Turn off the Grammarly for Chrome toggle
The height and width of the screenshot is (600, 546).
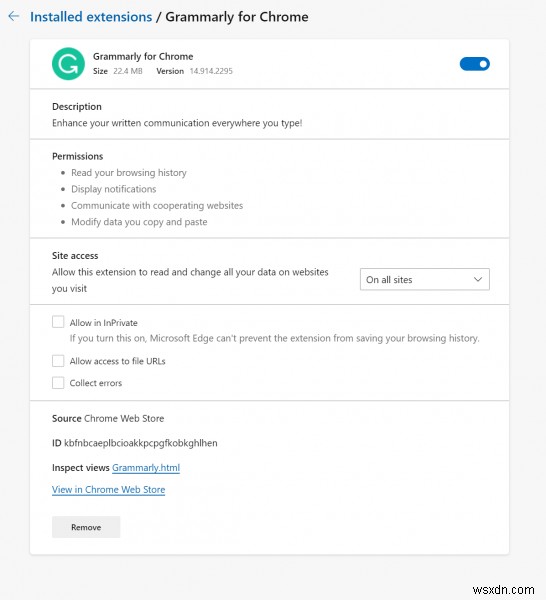coord(474,64)
